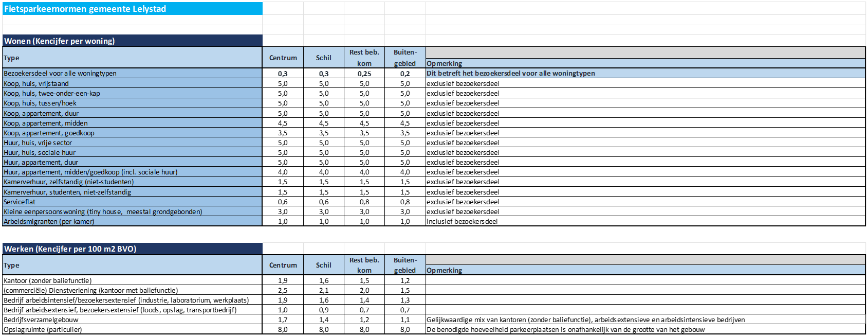This screenshot has height=336, width=868.
Task: Click Centrum value "2,5" in the Dienstverlening row
Action: coord(283,290)
